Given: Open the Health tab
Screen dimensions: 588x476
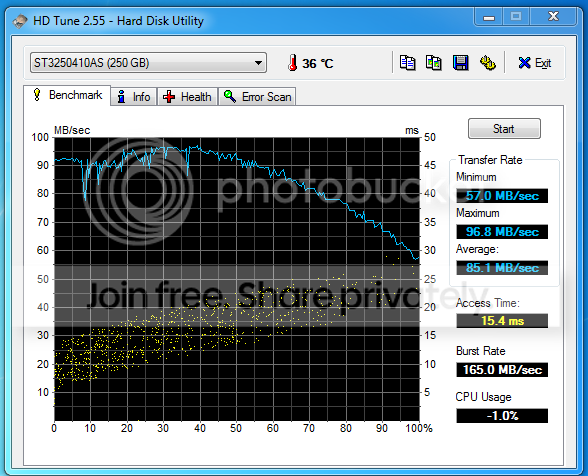Looking at the screenshot, I should [187, 97].
